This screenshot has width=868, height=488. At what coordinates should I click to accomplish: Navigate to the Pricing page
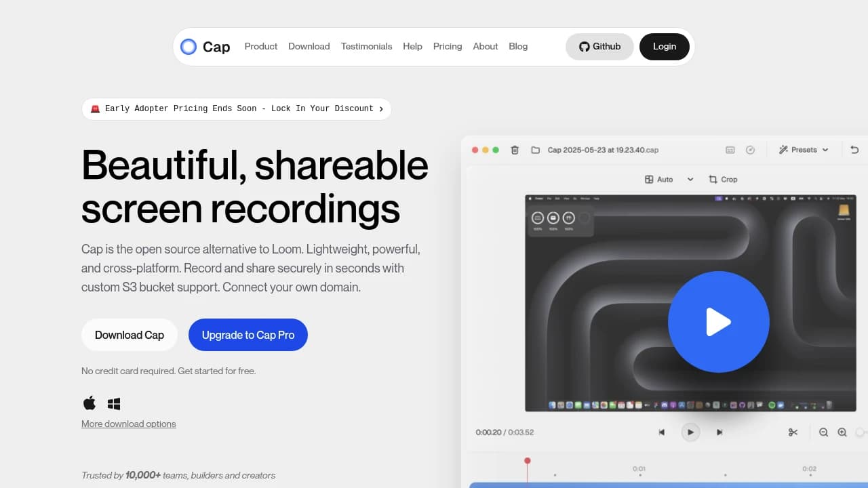[448, 47]
